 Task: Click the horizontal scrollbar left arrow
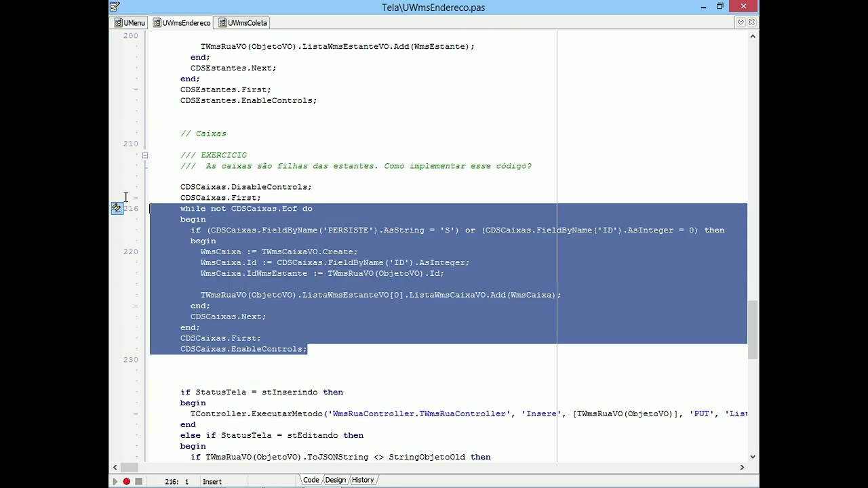point(115,467)
